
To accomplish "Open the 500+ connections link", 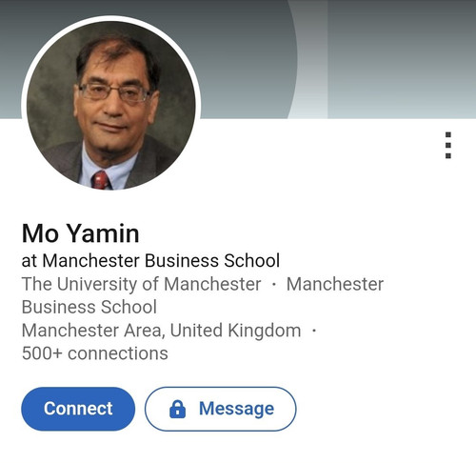I will (x=95, y=353).
